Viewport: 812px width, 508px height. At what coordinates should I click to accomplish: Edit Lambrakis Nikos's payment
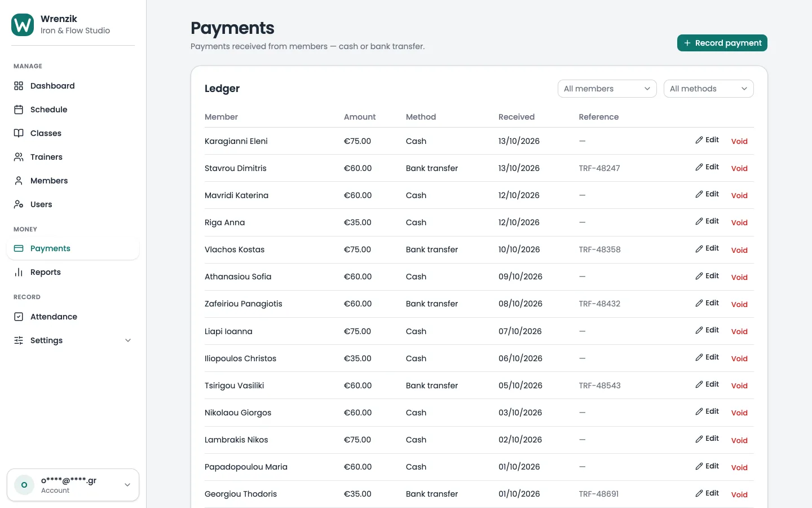[x=707, y=439]
